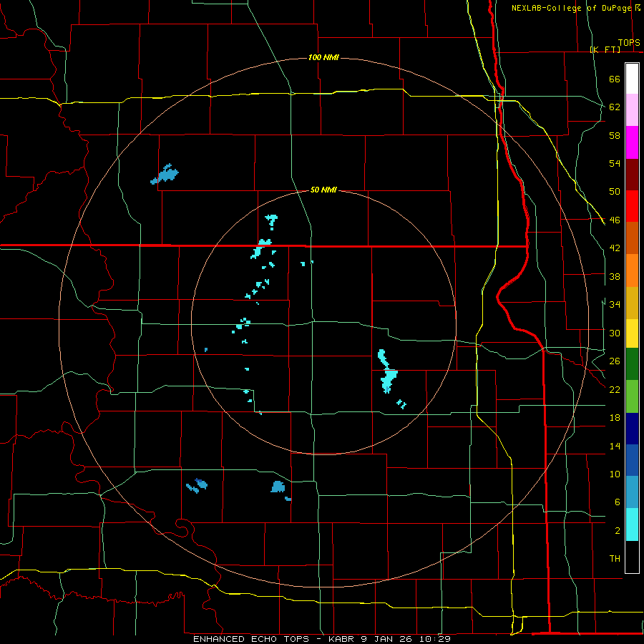Screen dimensions: 644x644
Task: Click the legend value 26
Action: pyautogui.click(x=615, y=361)
